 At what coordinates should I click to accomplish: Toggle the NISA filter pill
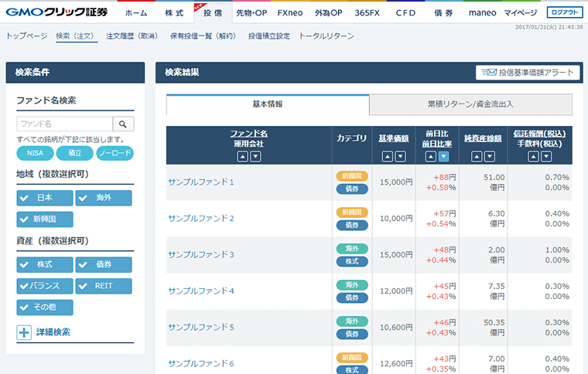coord(35,154)
